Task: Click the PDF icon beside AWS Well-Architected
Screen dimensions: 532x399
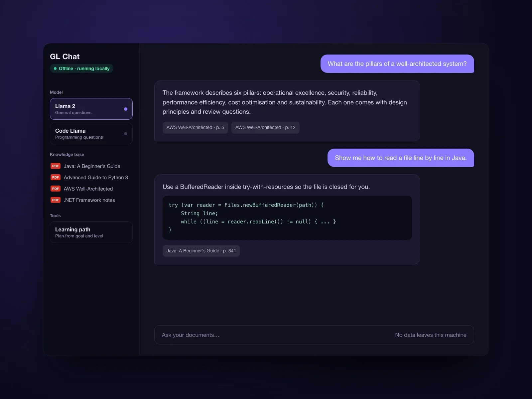Action: 56,189
